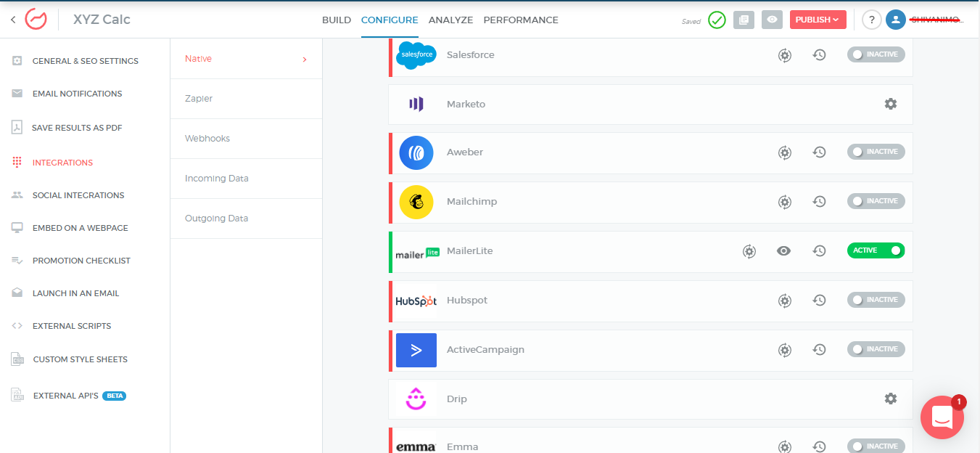
Task: Open Emma configuration settings icon
Action: pos(785,447)
